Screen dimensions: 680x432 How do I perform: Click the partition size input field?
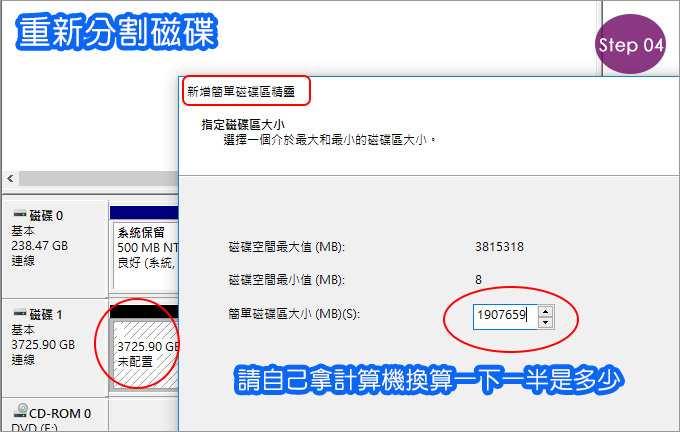coord(505,317)
